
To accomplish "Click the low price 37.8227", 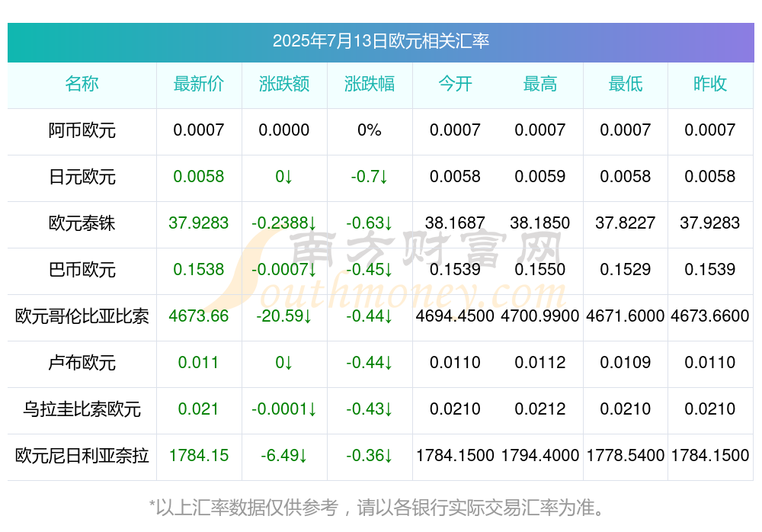I will pyautogui.click(x=626, y=223).
